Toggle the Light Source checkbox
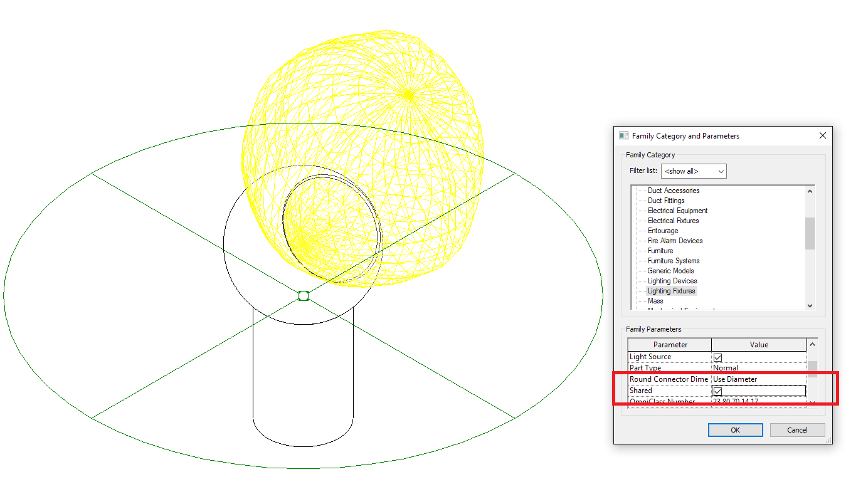The width and height of the screenshot is (846, 504). click(718, 357)
